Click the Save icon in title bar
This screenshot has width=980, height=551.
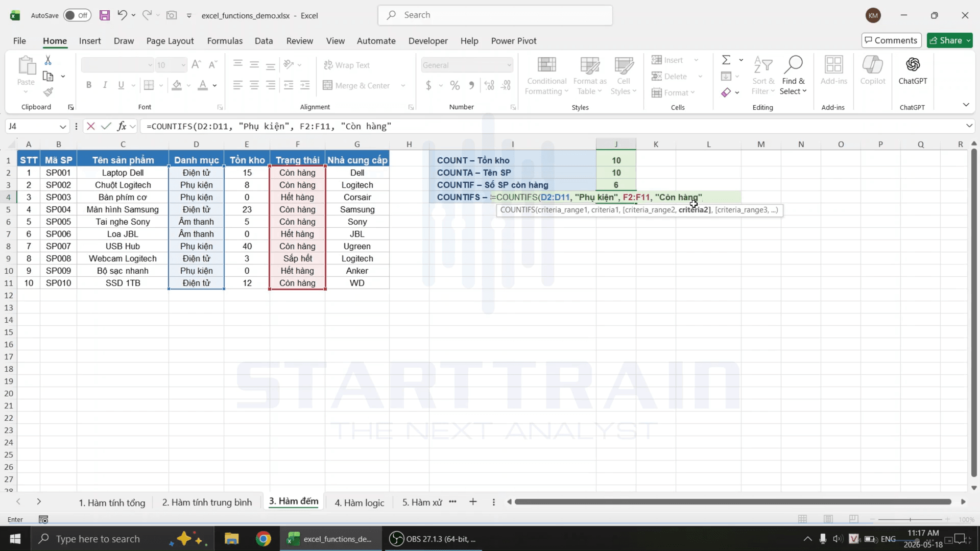pos(105,15)
